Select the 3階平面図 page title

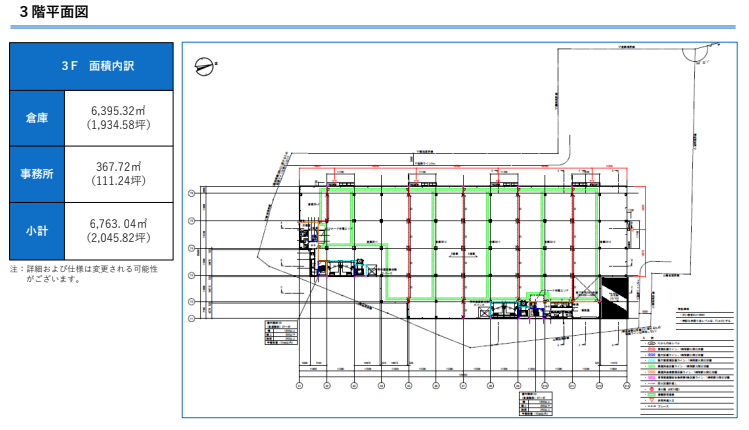pos(55,12)
